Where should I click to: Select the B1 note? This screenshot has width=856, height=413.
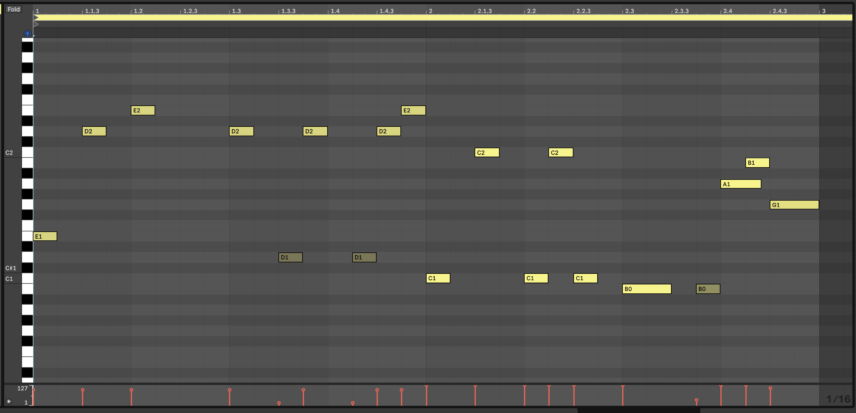757,163
